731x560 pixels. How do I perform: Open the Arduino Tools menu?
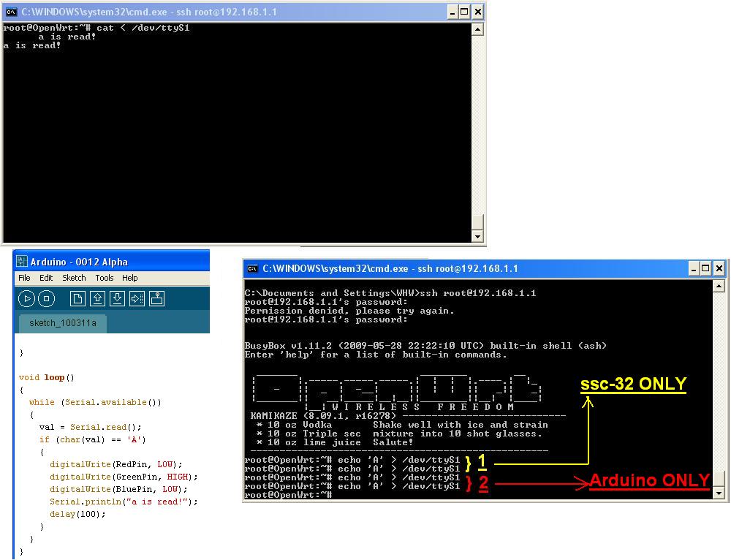tap(105, 278)
